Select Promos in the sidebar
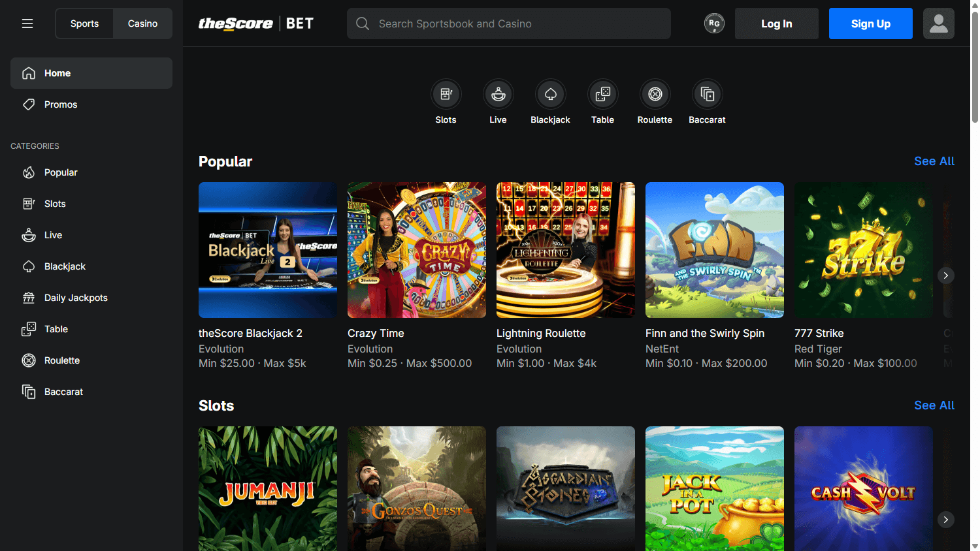 point(60,104)
